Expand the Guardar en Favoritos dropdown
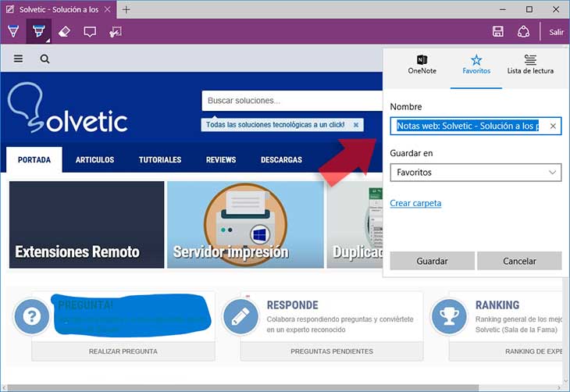This screenshot has height=392, width=570. tap(476, 173)
